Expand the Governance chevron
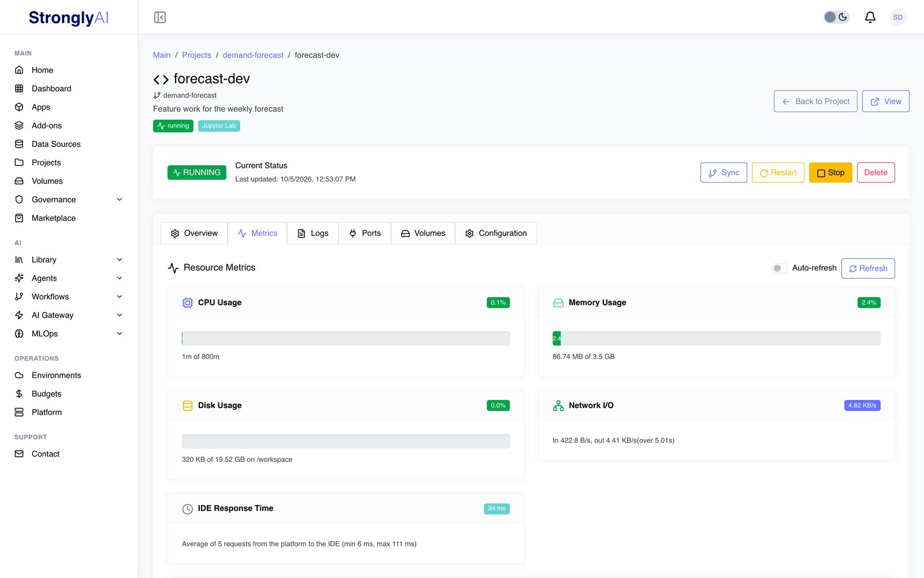Viewport: 924px width, 578px height. [120, 199]
